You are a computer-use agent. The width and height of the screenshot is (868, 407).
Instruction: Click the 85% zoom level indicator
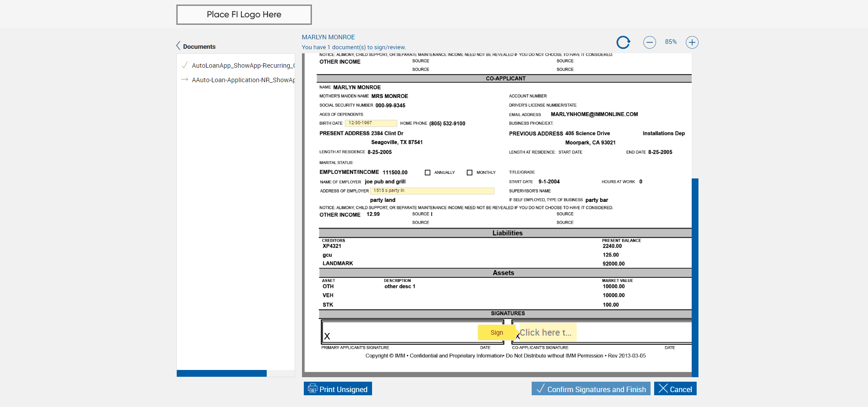point(671,42)
